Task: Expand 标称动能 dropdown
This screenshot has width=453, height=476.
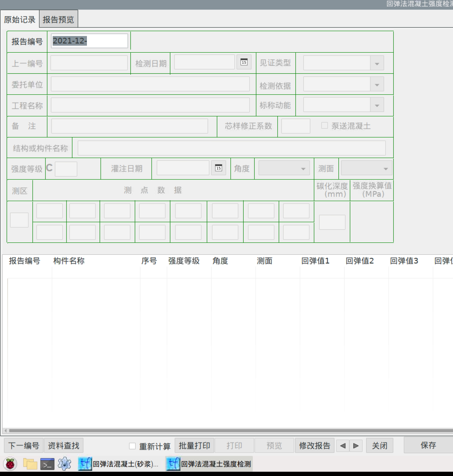Action: 377,105
